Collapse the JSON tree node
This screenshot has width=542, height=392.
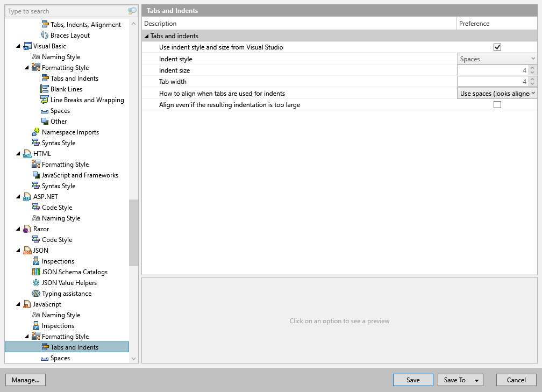tap(18, 250)
